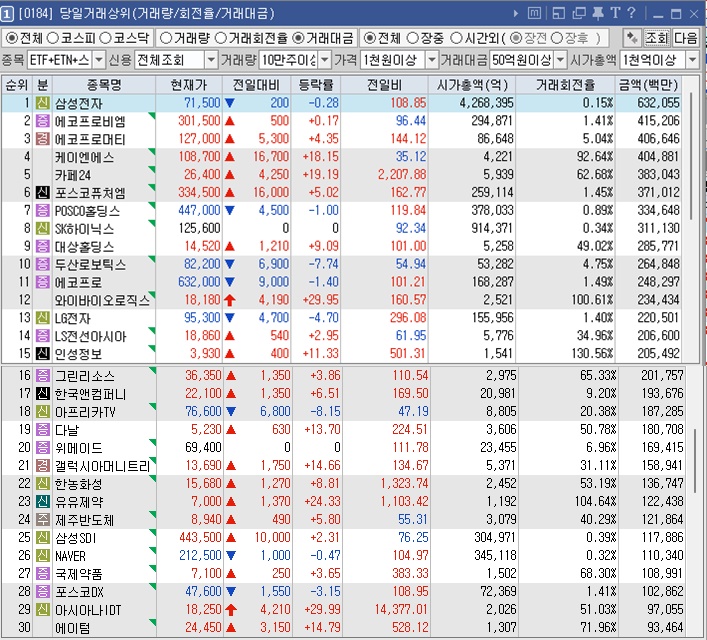The width and height of the screenshot is (707, 640).
Task: Sort by the 등락률 column header
Action: click(x=316, y=85)
